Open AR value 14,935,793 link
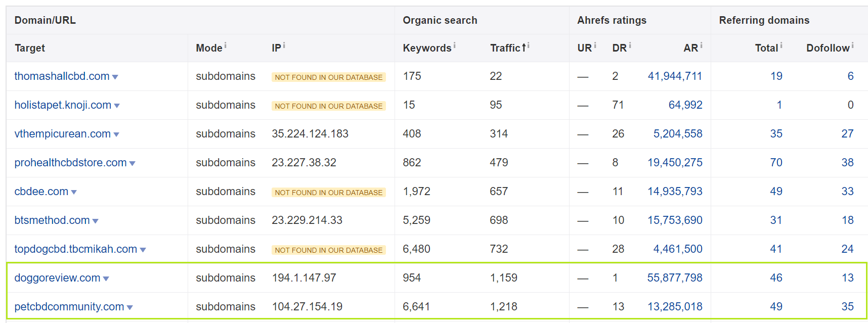The image size is (868, 323). pos(675,192)
